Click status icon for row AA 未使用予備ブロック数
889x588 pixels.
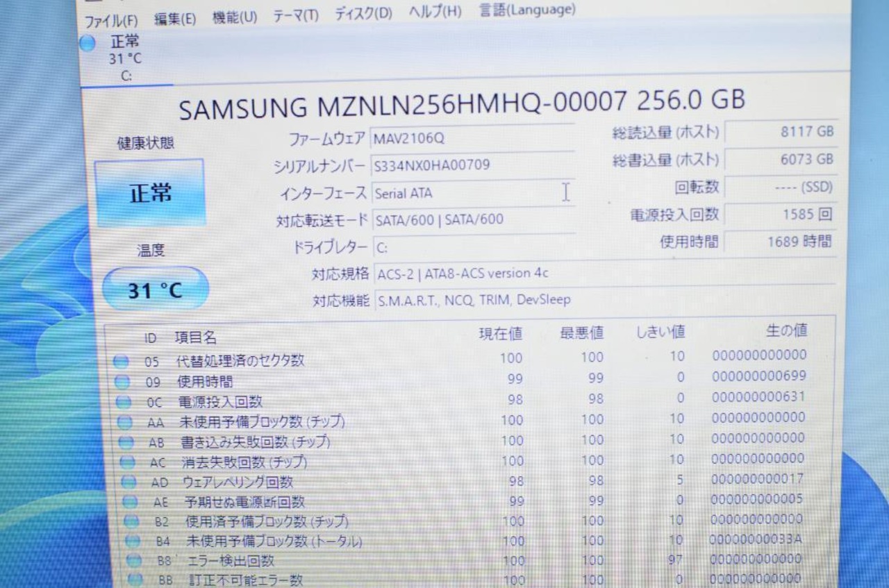point(125,421)
